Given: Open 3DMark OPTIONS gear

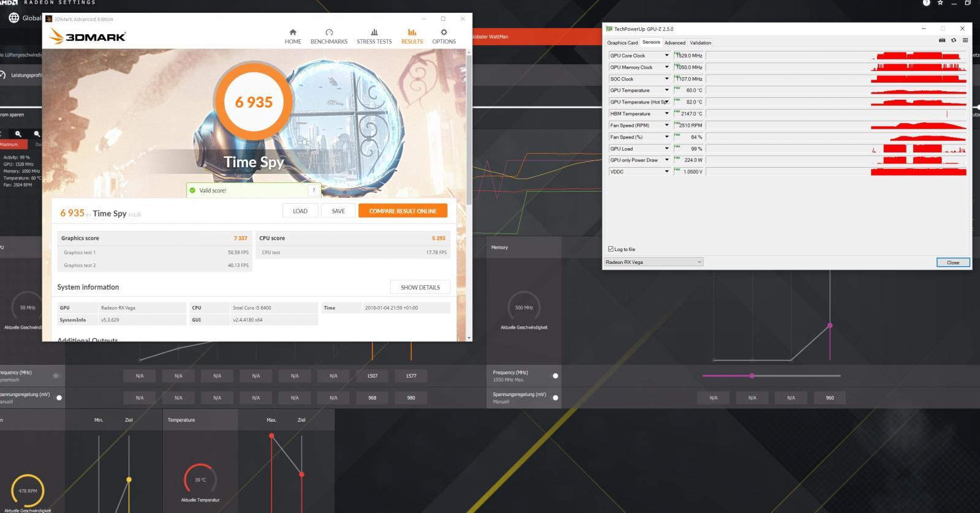Looking at the screenshot, I should [444, 37].
